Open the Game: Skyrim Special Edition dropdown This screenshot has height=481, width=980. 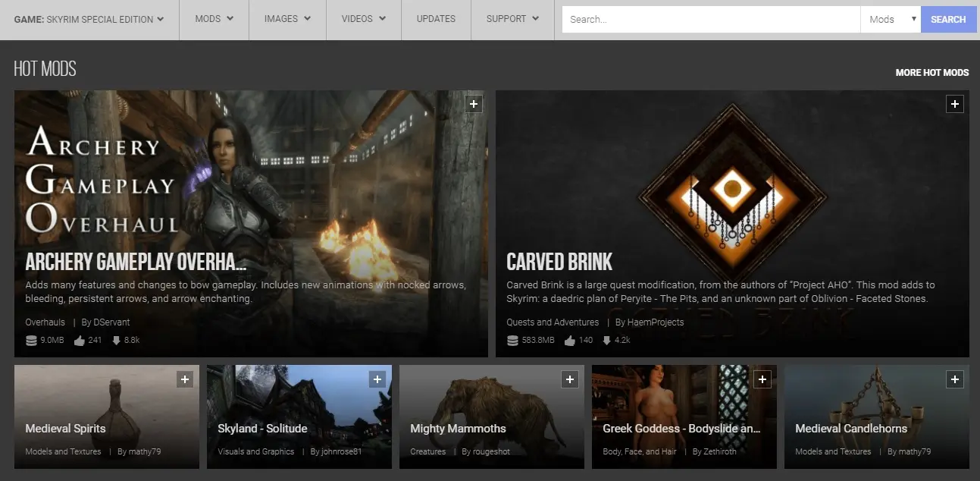(89, 19)
